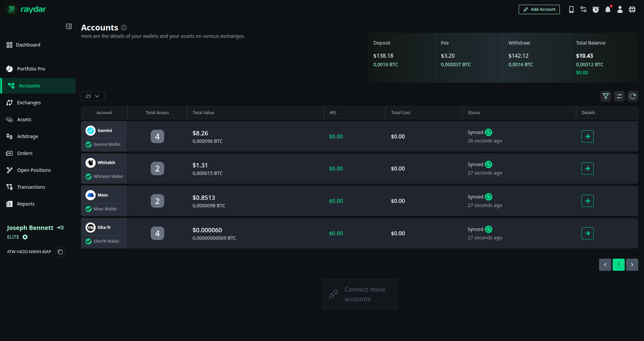Screen dimensions: 644x341
Task: Click Connect more accounts
Action: click(x=360, y=294)
